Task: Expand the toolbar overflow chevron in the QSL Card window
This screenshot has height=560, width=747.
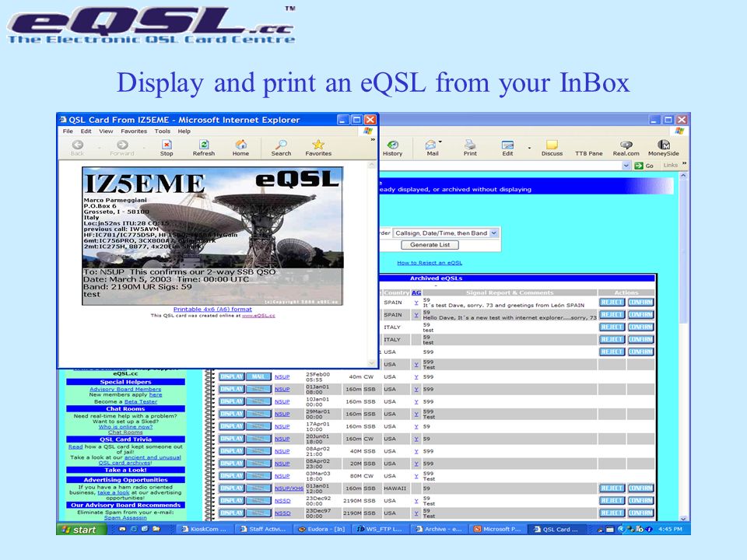Action: [373, 139]
